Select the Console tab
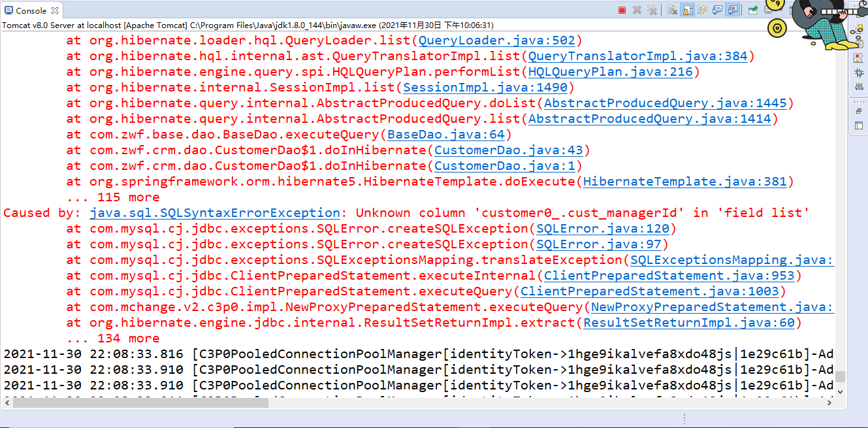868x428 pixels. [x=31, y=10]
